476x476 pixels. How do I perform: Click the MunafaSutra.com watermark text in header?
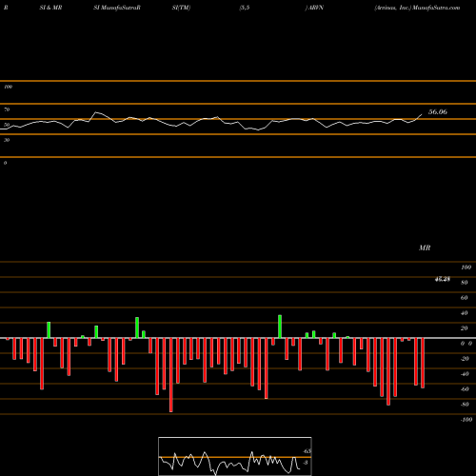(436, 8)
